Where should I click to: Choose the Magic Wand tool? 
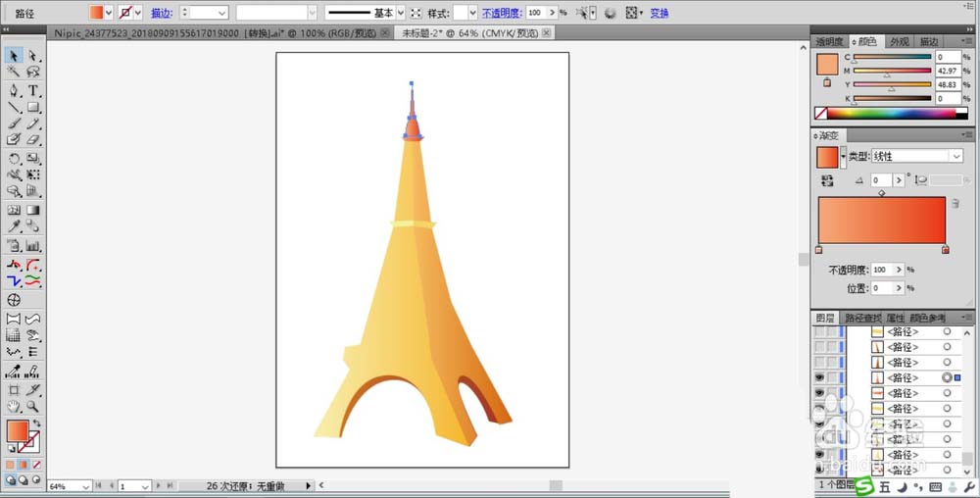click(13, 72)
